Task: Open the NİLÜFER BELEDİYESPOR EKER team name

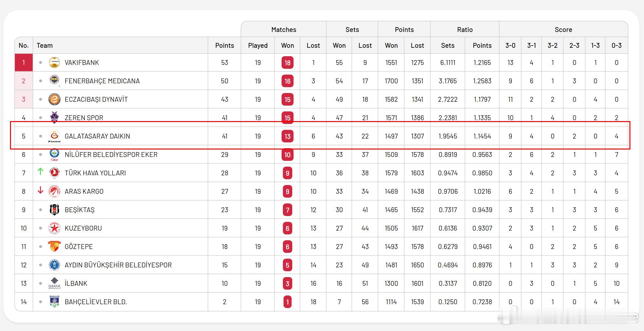Action: pos(111,155)
